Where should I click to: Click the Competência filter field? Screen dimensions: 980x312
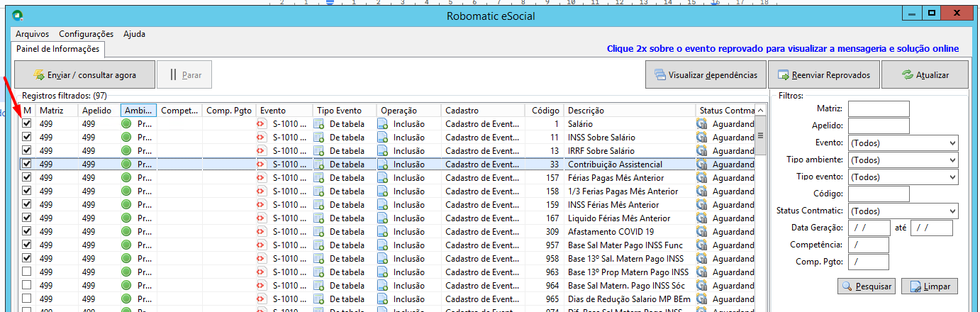click(x=868, y=245)
